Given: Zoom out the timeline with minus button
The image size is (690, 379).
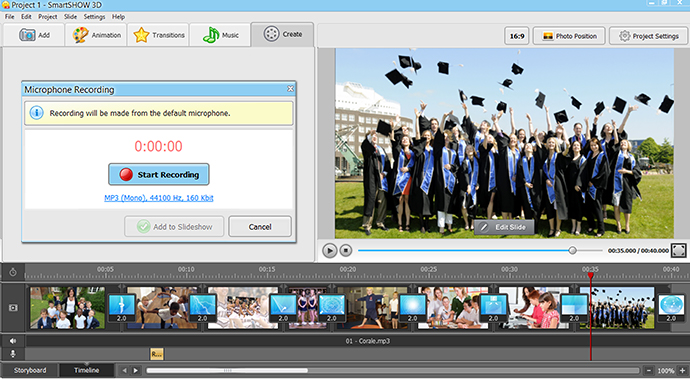Looking at the screenshot, I should tap(648, 371).
